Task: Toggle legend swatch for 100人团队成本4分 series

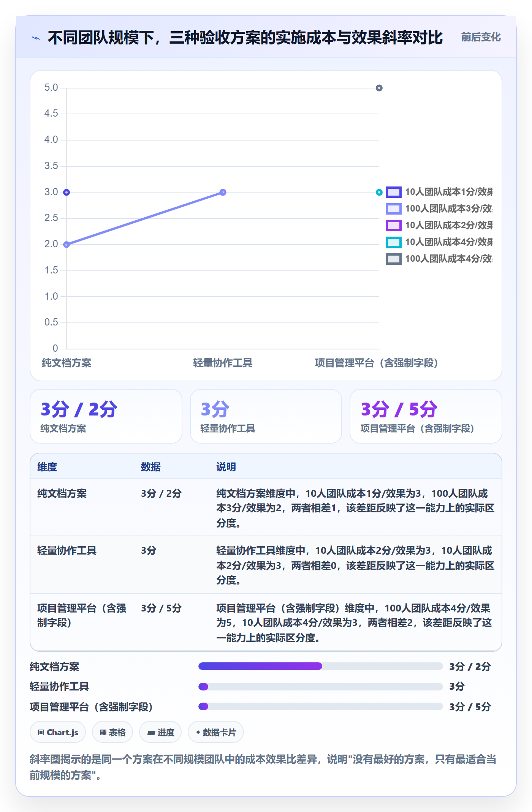Action: click(x=393, y=259)
